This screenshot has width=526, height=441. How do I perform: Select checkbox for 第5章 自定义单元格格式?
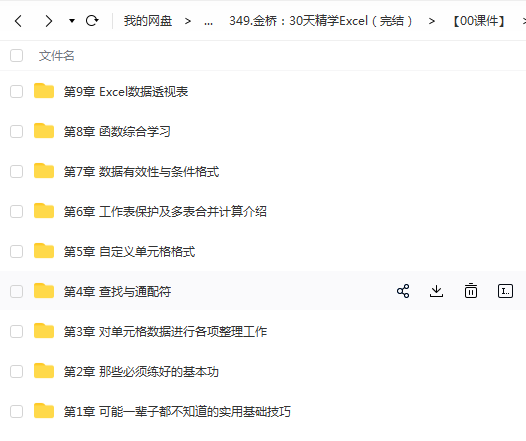tap(16, 252)
